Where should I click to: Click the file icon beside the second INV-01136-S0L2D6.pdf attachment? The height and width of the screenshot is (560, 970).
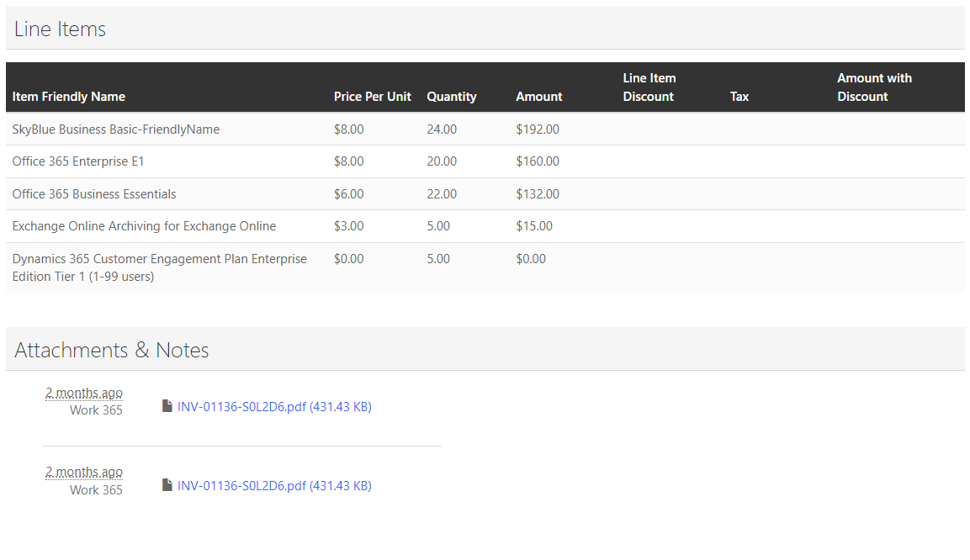[167, 484]
